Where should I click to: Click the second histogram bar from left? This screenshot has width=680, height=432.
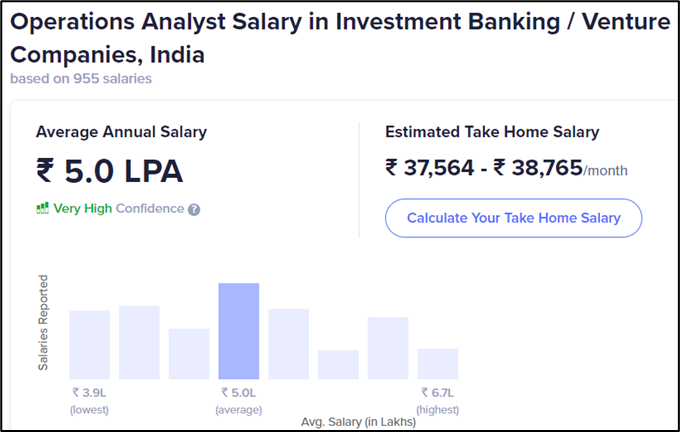pyautogui.click(x=139, y=342)
